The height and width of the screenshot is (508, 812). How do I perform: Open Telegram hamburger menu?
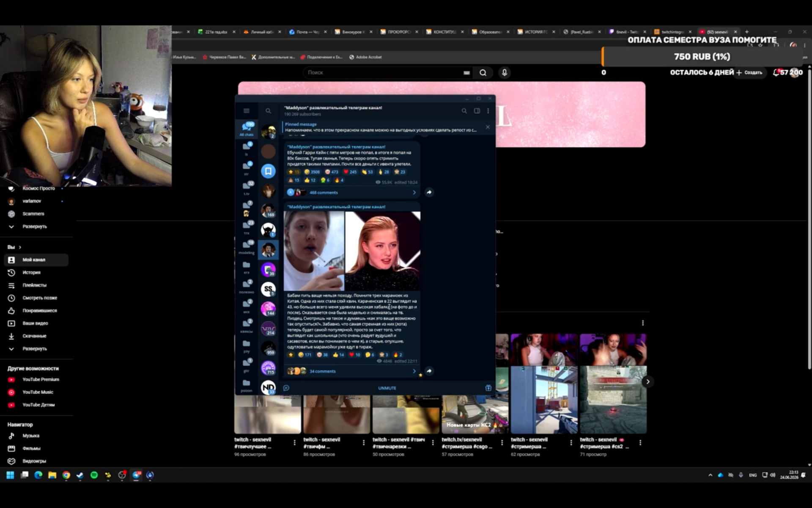click(246, 111)
